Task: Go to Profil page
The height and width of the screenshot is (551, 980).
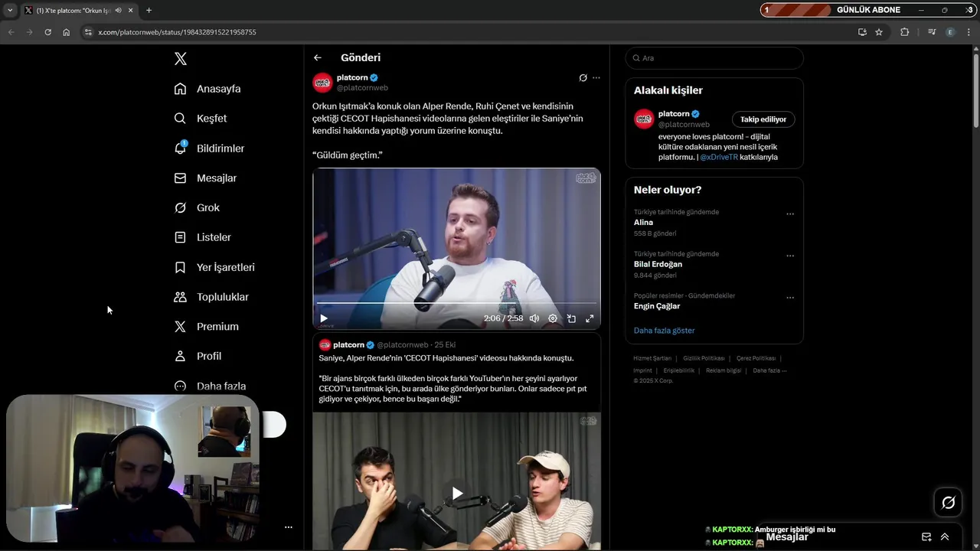Action: [x=198, y=356]
